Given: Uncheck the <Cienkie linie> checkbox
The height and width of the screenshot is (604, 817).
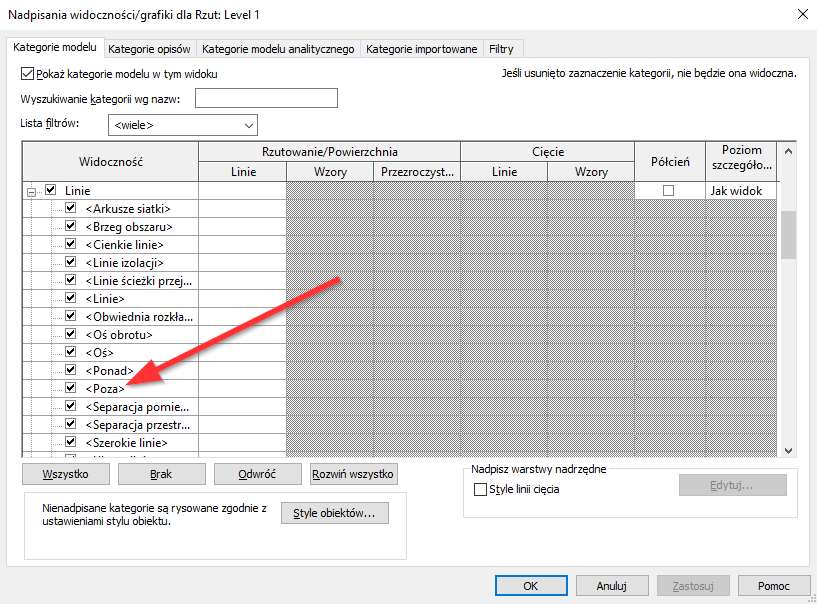Looking at the screenshot, I should (x=71, y=244).
